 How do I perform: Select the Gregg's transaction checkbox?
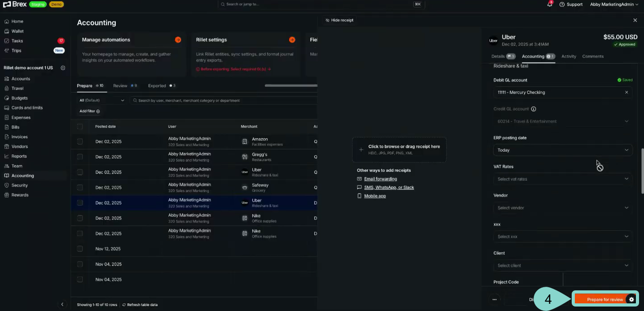coord(80,157)
